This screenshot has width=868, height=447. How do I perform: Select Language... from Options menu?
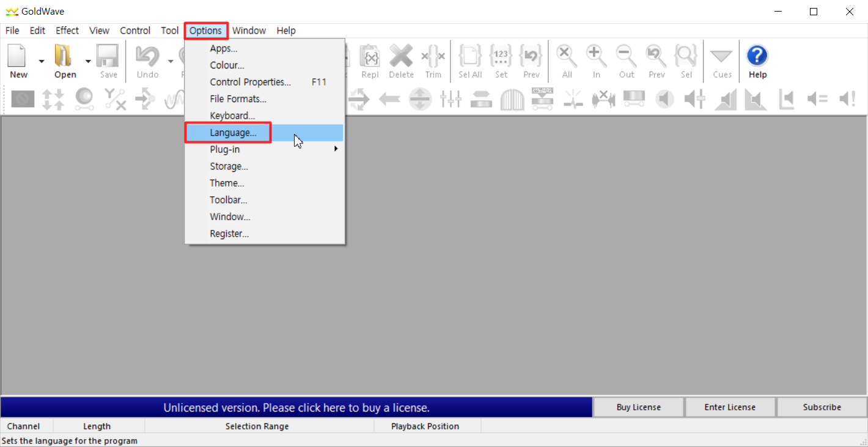tap(265, 133)
